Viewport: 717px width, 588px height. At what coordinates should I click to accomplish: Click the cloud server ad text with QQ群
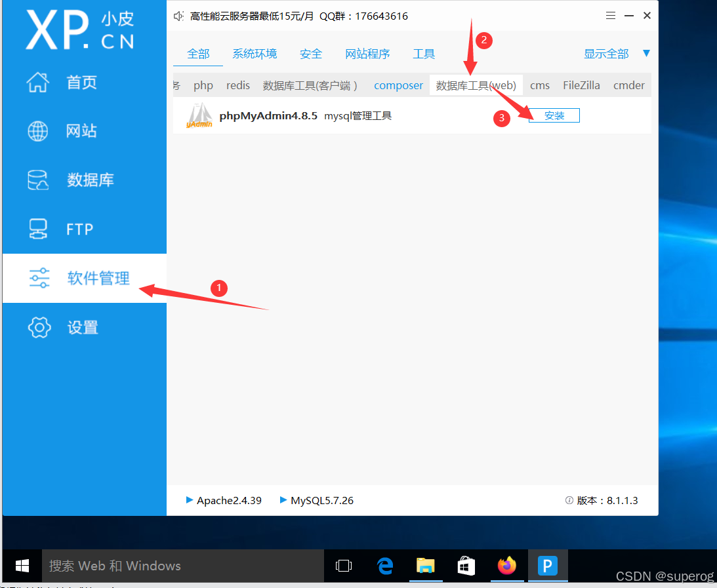[299, 16]
